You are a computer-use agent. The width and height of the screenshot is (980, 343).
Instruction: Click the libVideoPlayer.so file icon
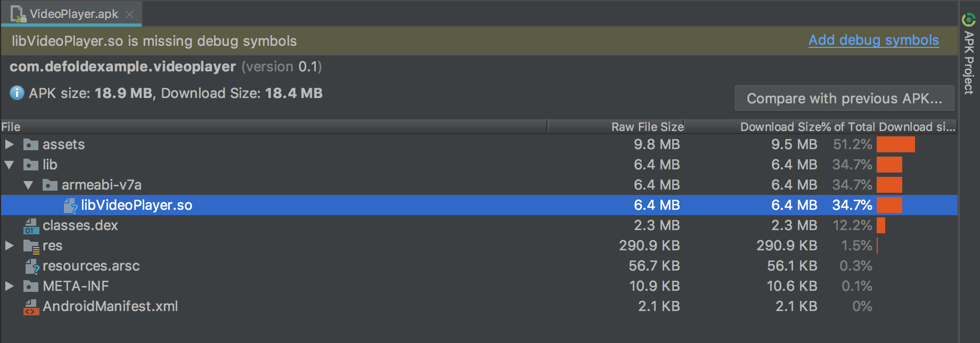70,206
